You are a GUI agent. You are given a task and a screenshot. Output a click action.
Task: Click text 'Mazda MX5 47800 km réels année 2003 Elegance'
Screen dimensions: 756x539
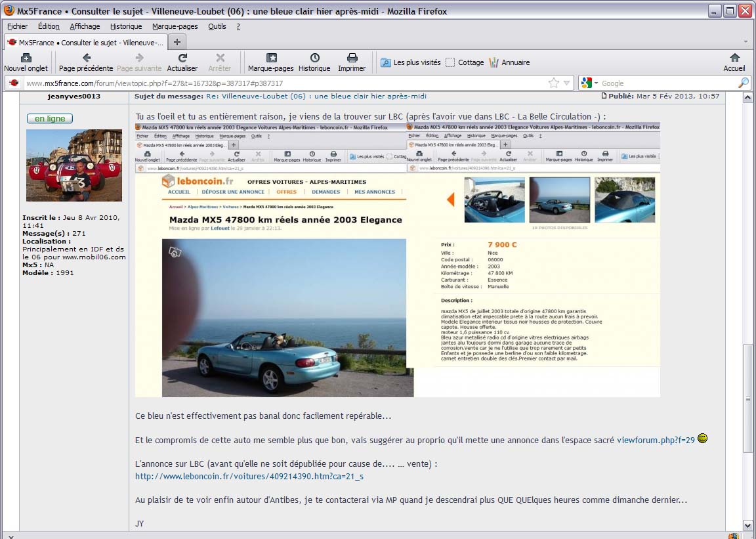point(285,219)
